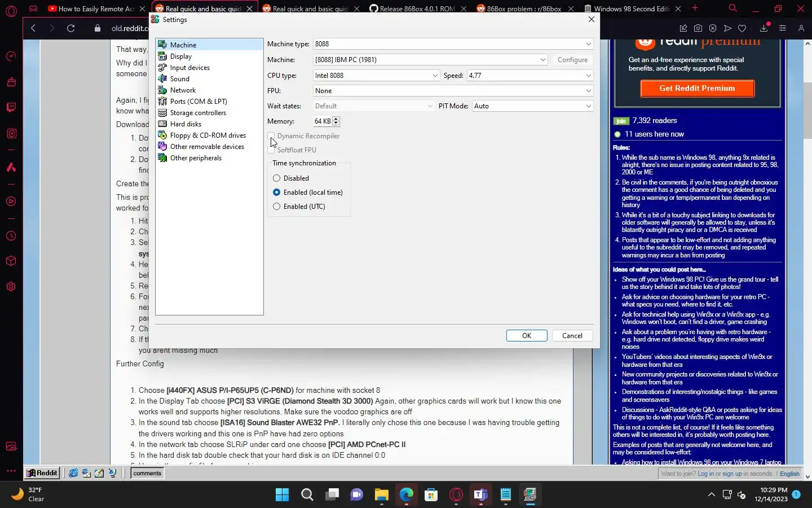Switch to Release 86Box 4.0.1 ROM tab
Screen dimensions: 812x508
[x=417, y=8]
